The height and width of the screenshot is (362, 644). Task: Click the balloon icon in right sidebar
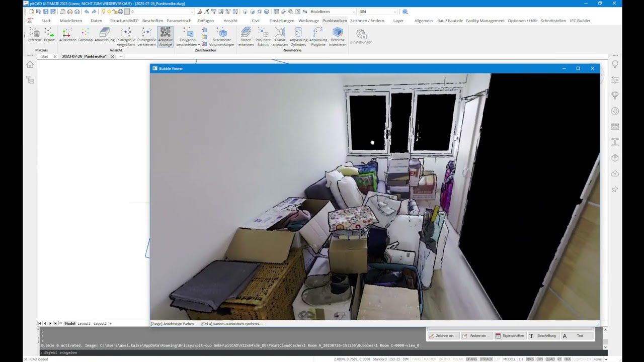615,96
